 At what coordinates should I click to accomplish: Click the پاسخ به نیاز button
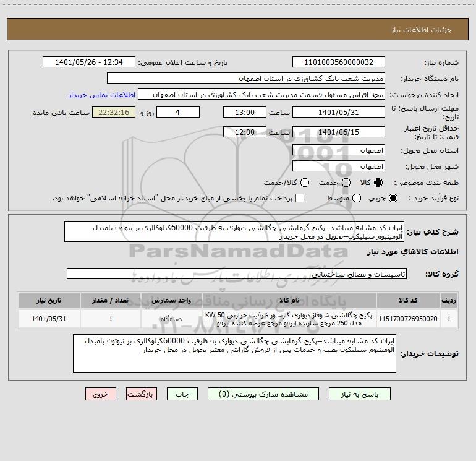click(359, 394)
